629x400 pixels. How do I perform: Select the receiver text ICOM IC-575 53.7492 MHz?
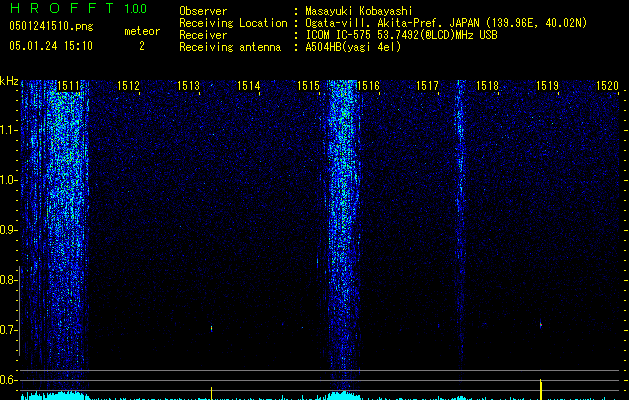click(x=401, y=35)
